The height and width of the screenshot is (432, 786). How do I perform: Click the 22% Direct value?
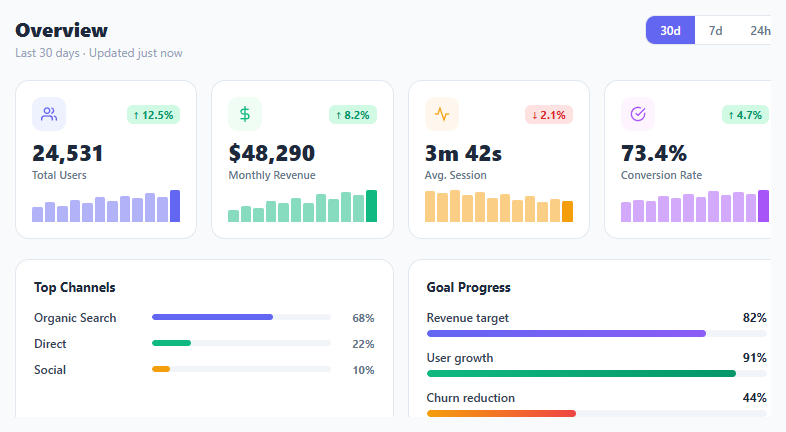coord(363,344)
